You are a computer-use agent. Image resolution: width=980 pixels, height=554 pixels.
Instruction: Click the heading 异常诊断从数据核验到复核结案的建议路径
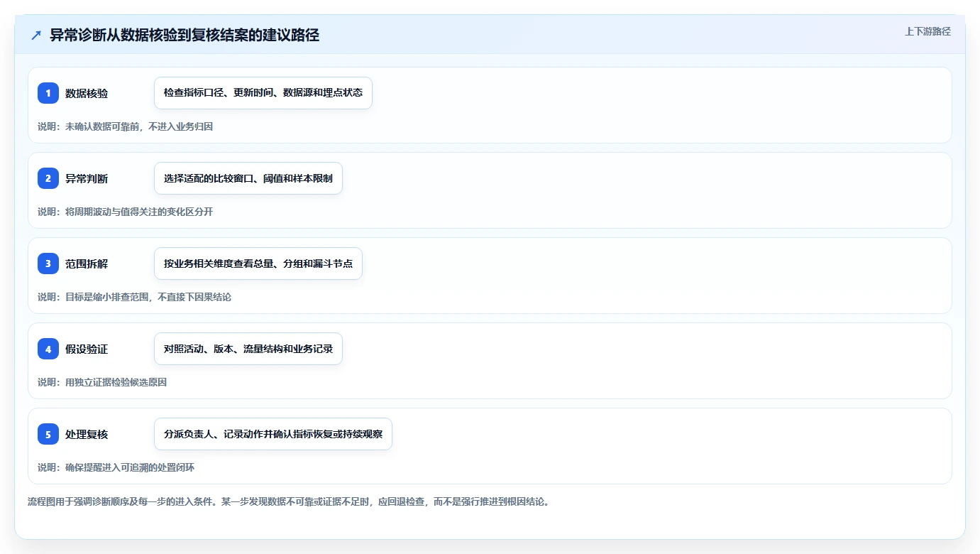185,35
